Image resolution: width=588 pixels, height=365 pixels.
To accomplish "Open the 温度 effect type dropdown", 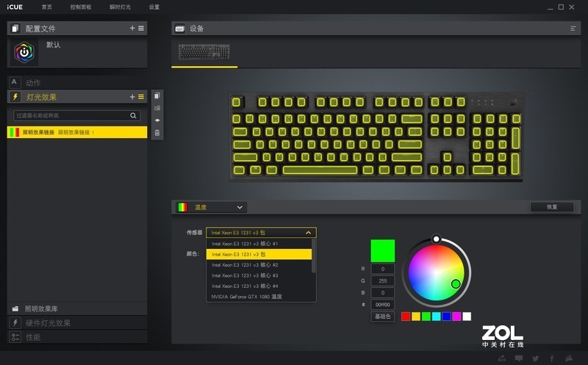I will 211,207.
